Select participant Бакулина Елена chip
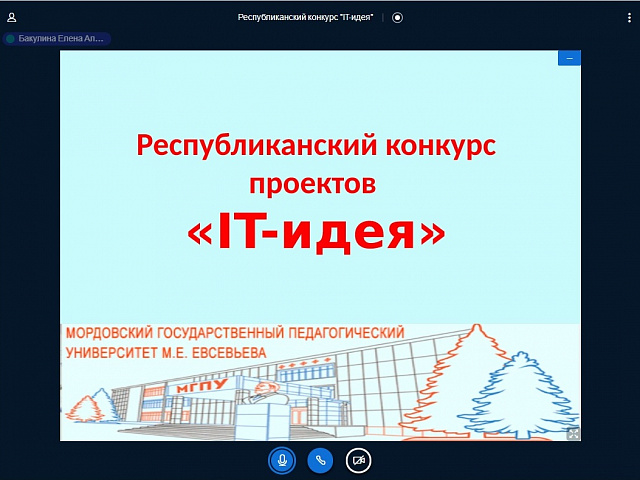 click(57, 39)
